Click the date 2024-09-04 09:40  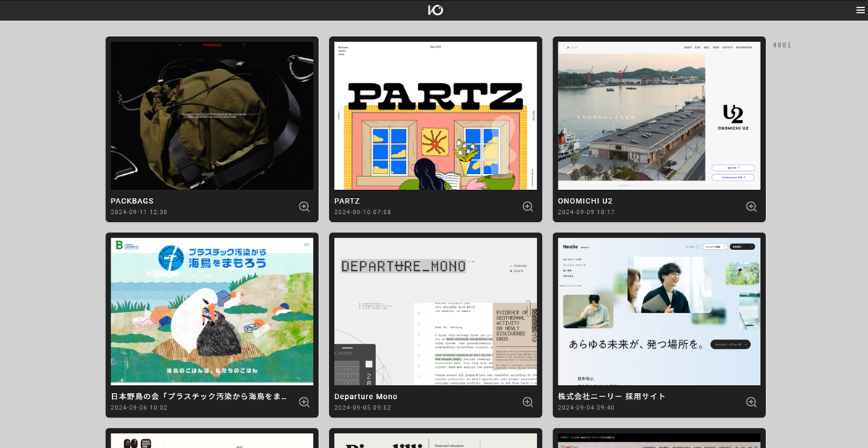[x=586, y=408]
